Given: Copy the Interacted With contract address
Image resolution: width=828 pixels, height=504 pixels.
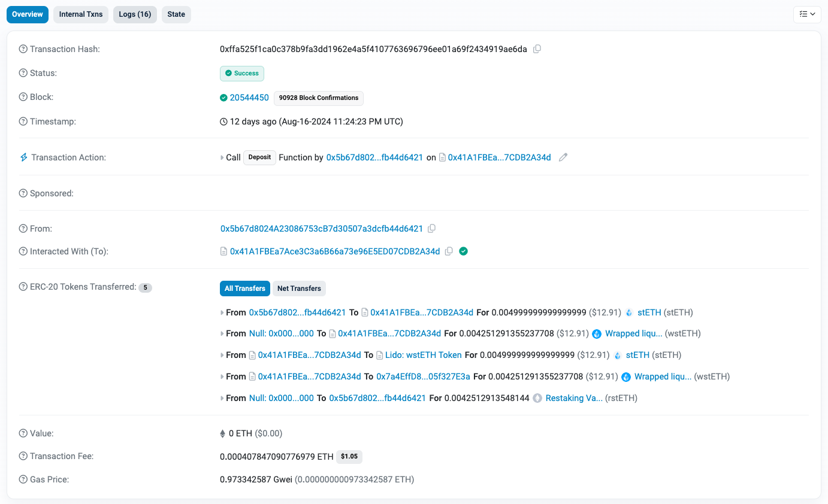Looking at the screenshot, I should coord(449,251).
